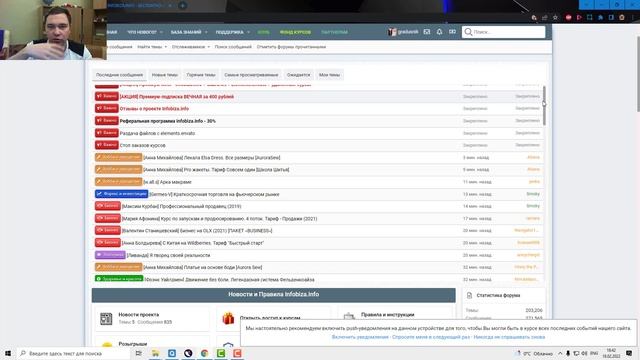
Task: Open Task View on the taskbar
Action: (x=139, y=353)
